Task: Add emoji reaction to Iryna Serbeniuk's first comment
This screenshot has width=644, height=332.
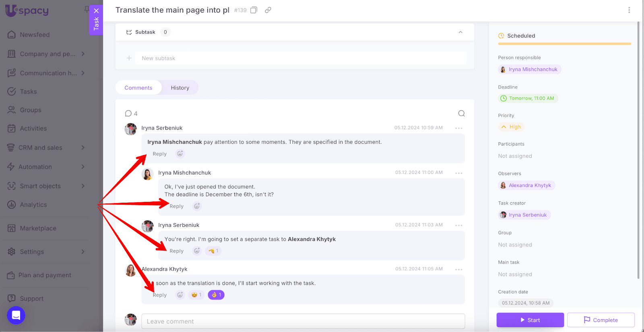Action: pos(180,154)
